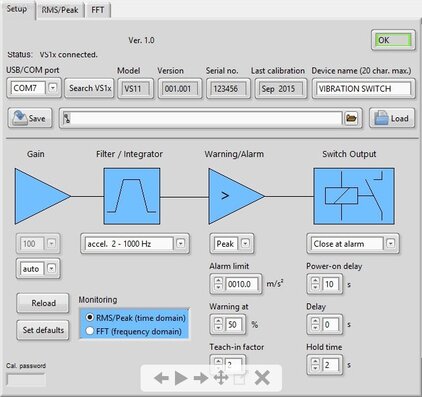Screen dimensions: 422x397
Task: Open the file browse folder icon
Action: [x=351, y=118]
